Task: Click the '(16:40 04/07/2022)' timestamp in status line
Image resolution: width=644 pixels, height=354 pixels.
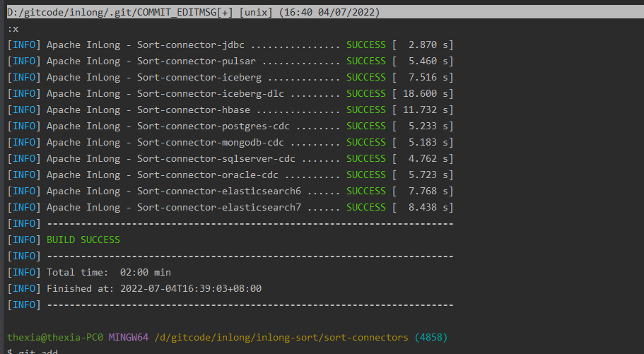Action: click(x=329, y=12)
